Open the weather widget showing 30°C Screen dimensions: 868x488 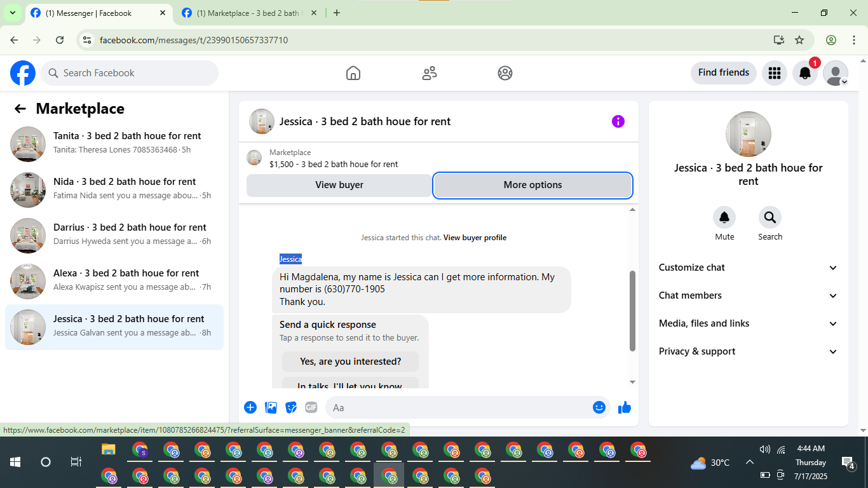point(710,463)
